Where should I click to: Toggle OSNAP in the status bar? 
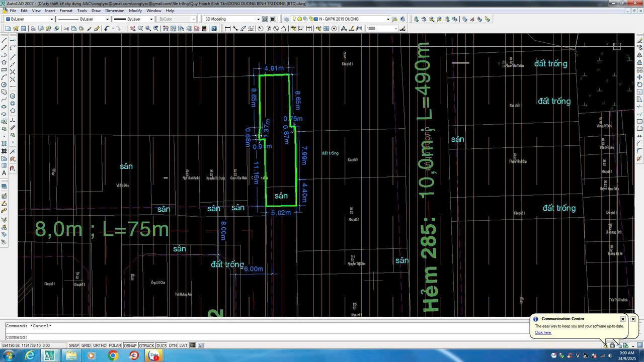coord(130,345)
